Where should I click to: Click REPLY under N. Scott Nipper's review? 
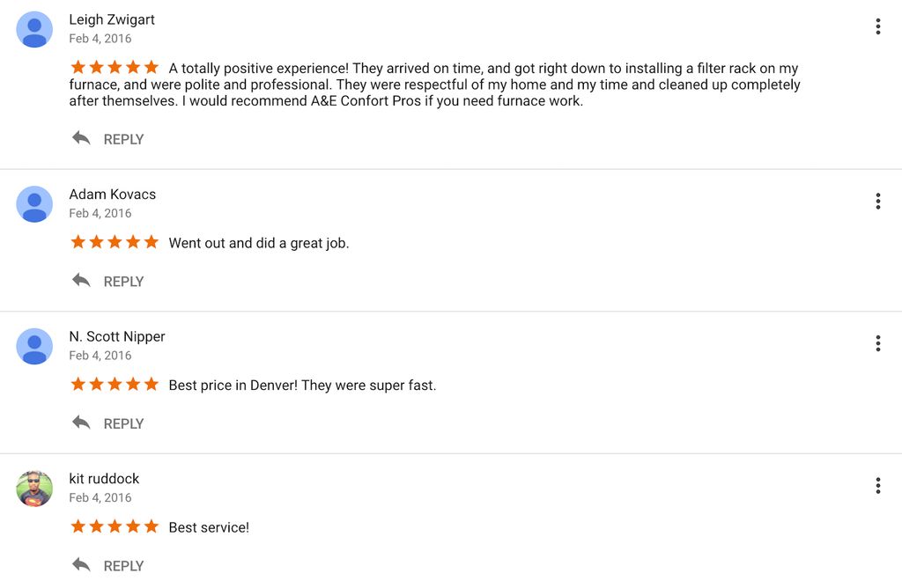[123, 423]
